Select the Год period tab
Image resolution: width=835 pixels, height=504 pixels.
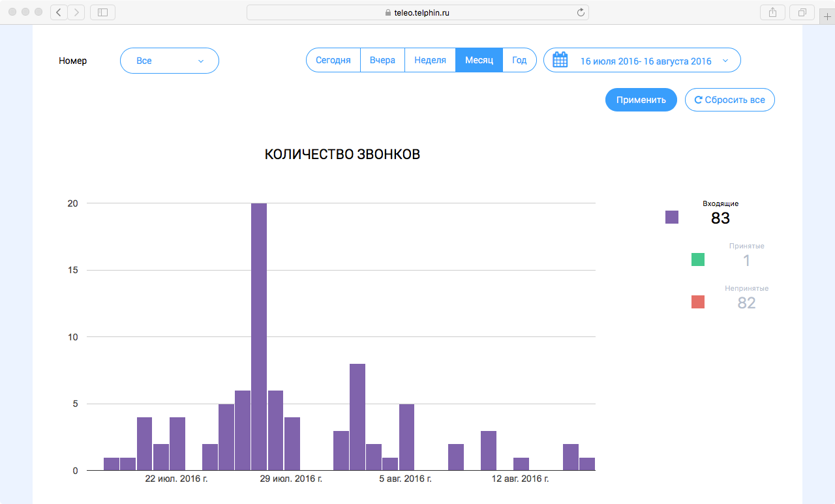coord(519,60)
